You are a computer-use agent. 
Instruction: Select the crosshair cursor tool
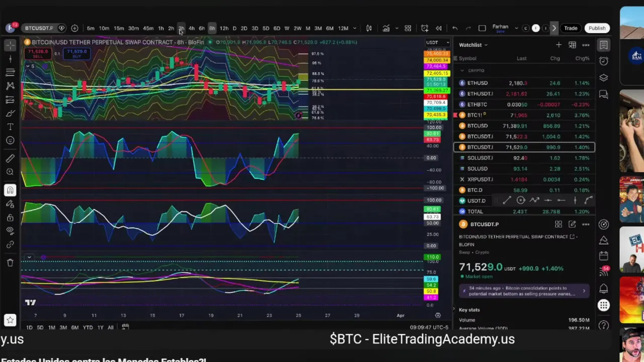point(10,45)
